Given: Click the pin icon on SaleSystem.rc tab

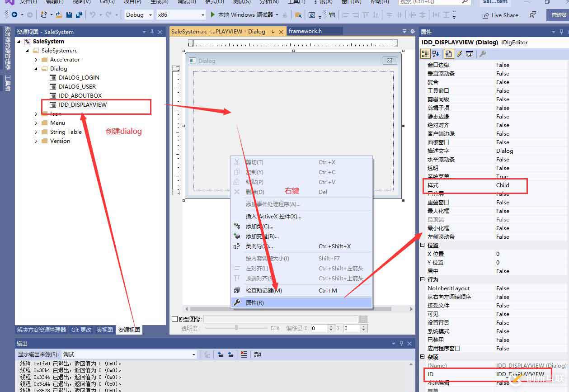Looking at the screenshot, I should (273, 32).
